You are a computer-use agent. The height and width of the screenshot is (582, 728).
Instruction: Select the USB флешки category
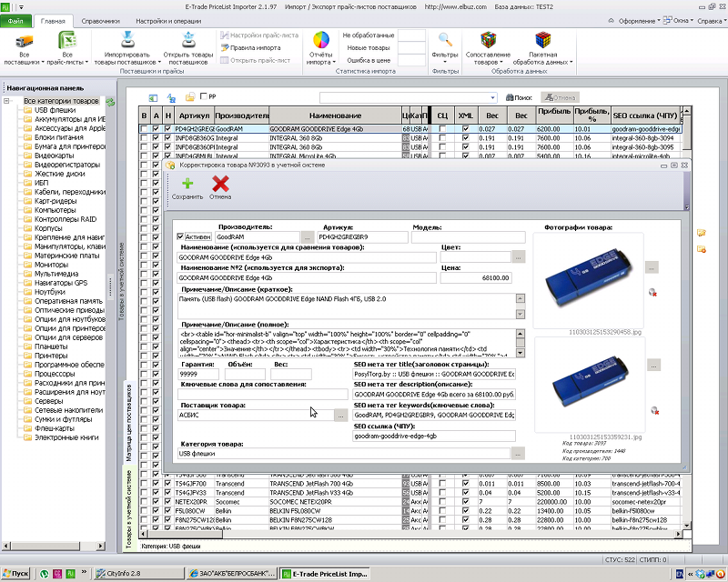tap(55, 110)
